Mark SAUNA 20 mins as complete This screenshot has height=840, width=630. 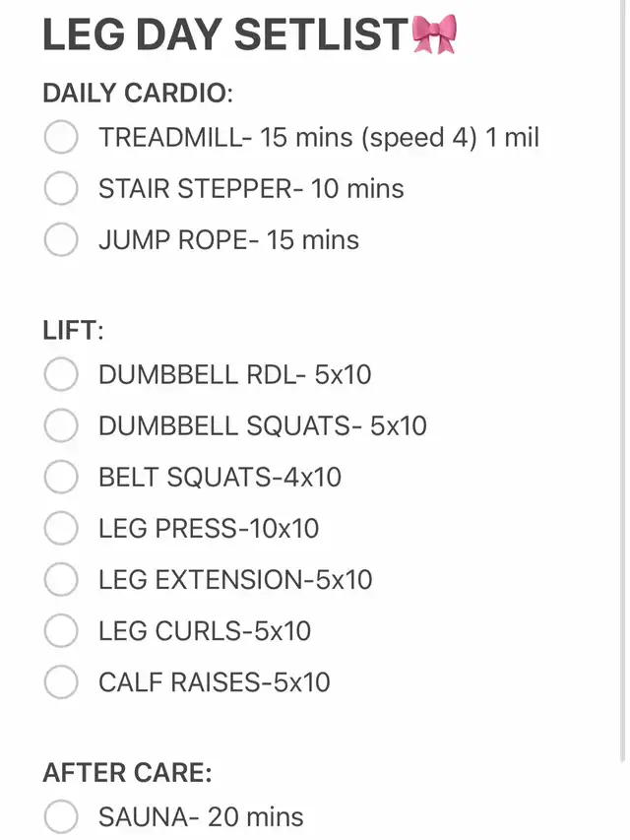point(61,817)
